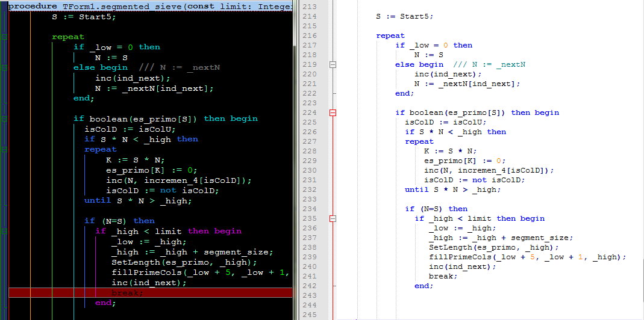The image size is (644, 320).
Task: Click the '/// N := _nextN' comment in the white editor
Action: click(490, 64)
